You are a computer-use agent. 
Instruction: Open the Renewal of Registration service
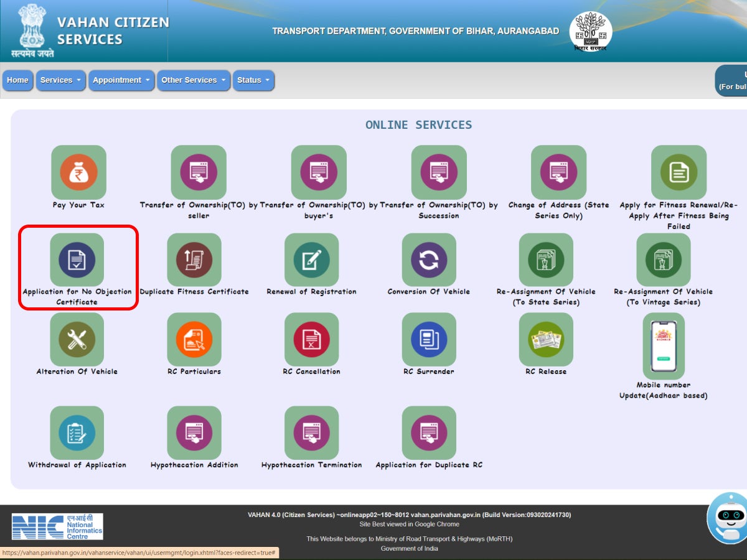click(311, 260)
